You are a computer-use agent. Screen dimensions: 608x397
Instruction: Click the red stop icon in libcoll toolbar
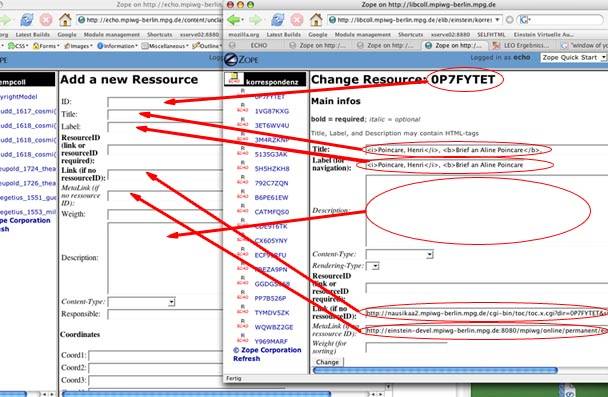[297, 19]
